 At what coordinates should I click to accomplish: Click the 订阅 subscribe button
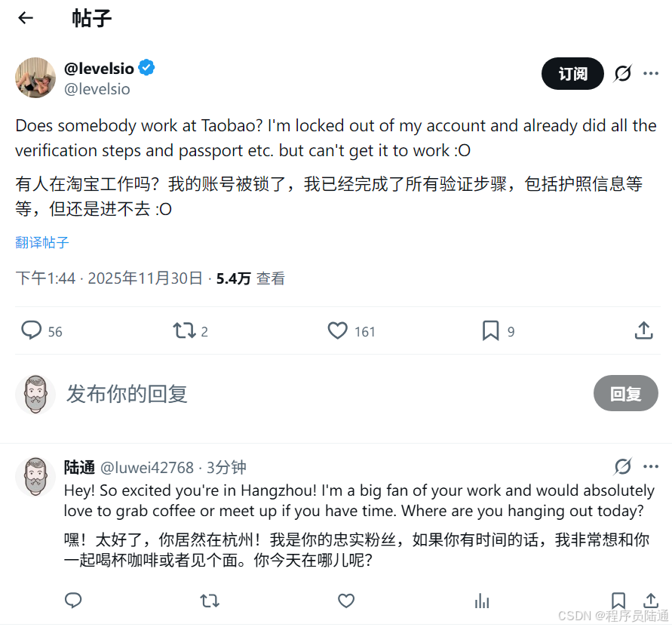[572, 73]
